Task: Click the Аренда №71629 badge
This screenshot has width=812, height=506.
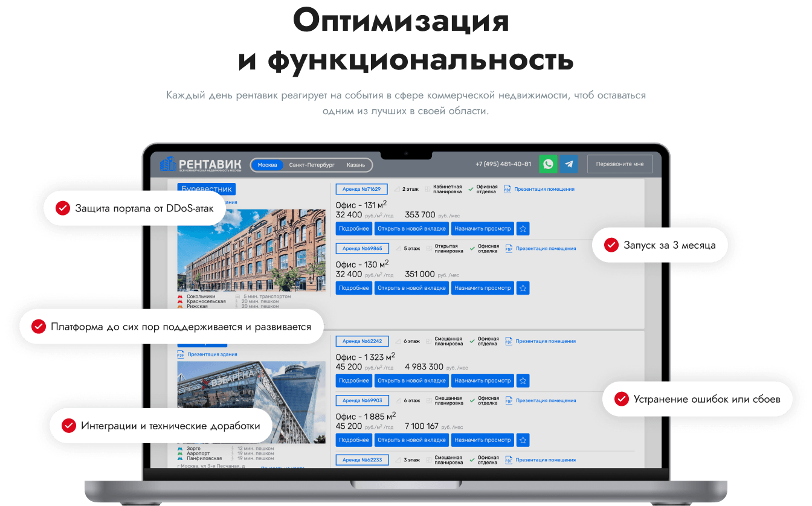Action: pos(361,189)
